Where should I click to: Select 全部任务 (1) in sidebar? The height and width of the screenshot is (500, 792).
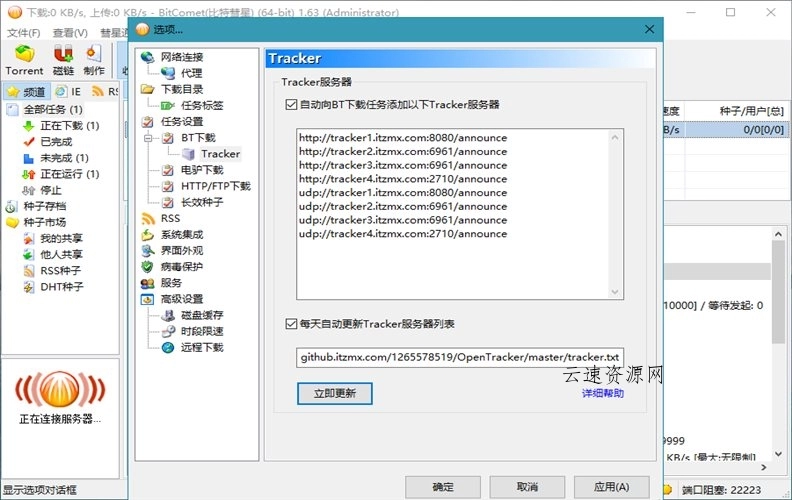pyautogui.click(x=53, y=110)
